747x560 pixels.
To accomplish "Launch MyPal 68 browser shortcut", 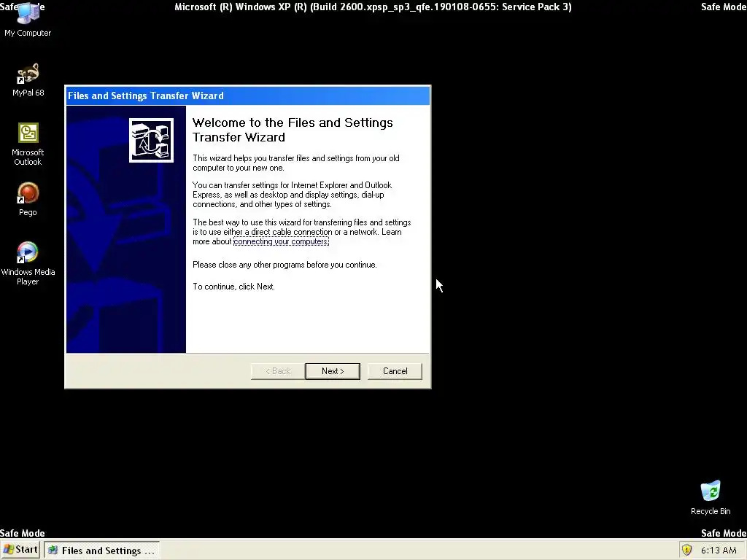I will 28,79.
